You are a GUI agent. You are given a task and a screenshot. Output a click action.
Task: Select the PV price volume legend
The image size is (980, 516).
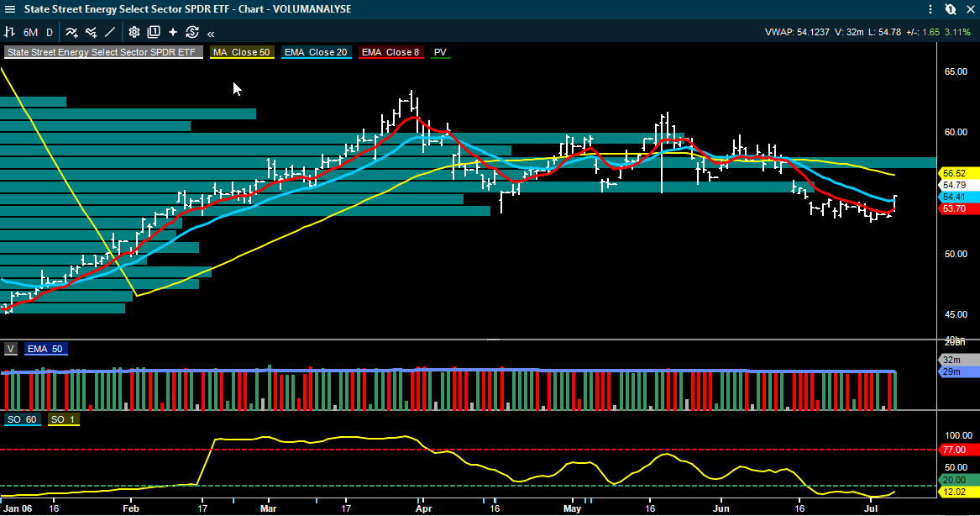point(440,53)
